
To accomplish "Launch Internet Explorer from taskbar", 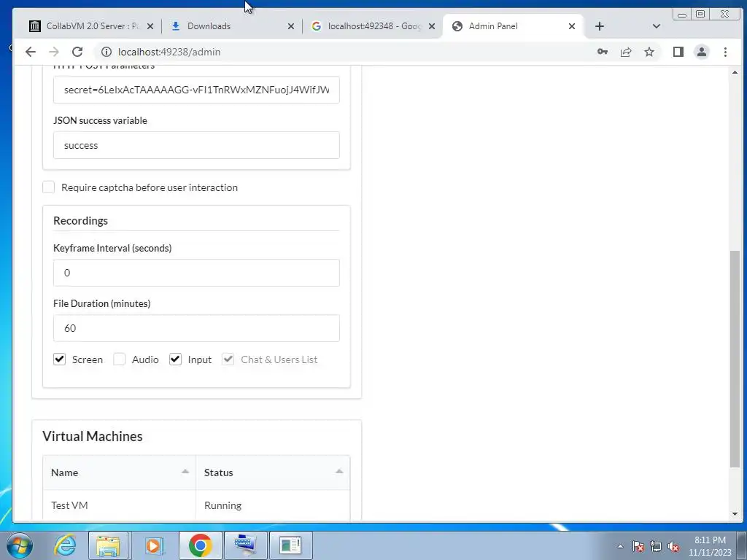I will (x=65, y=545).
